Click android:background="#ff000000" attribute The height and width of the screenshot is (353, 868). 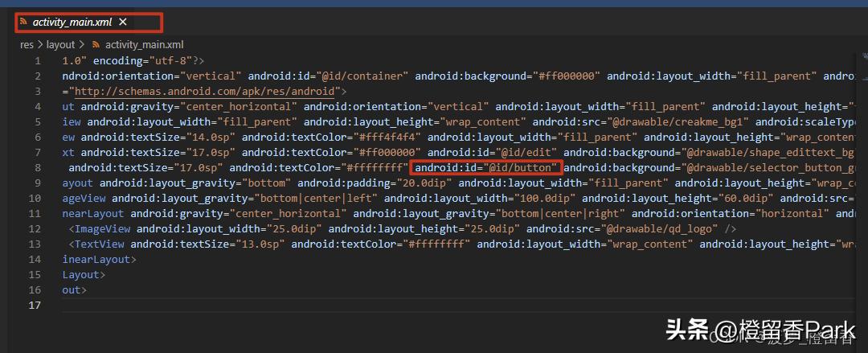pyautogui.click(x=508, y=76)
